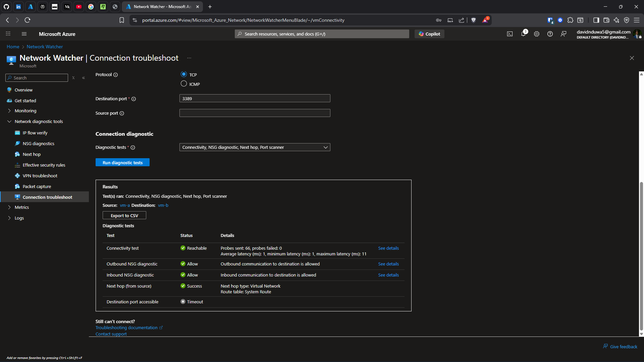Screen dimensions: 644x362
Task: Collapse Network diagnostic tools section
Action: (9, 122)
